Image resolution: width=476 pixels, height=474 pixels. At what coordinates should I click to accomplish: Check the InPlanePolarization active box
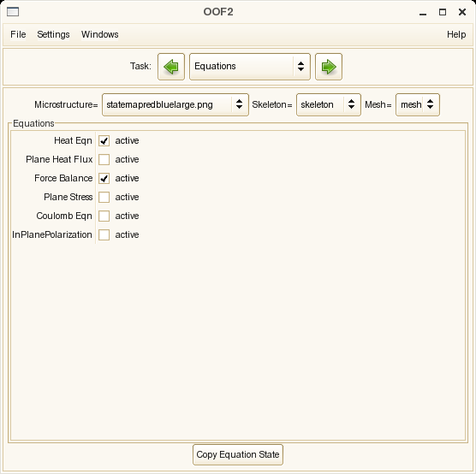104,235
